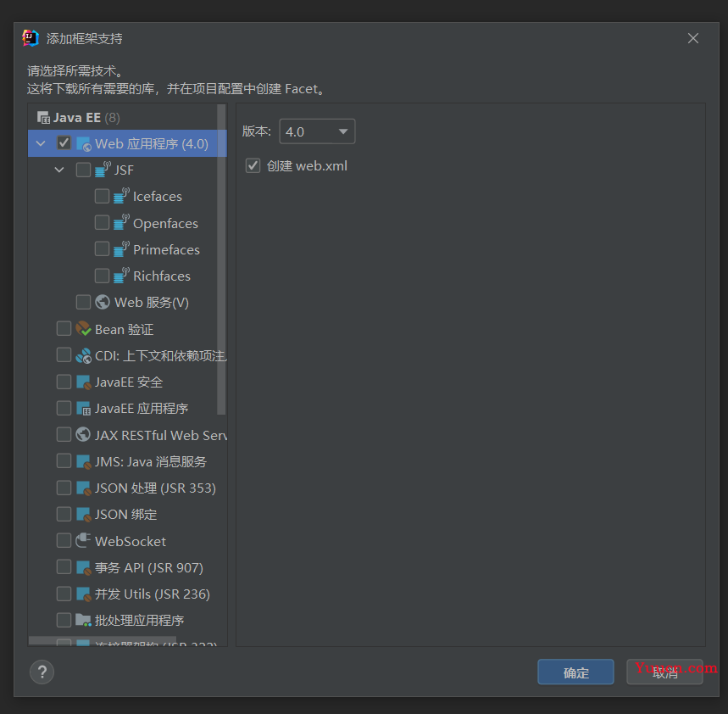Click the 事务 API (JSR 907) icon
This screenshot has height=714, width=728.
[83, 567]
